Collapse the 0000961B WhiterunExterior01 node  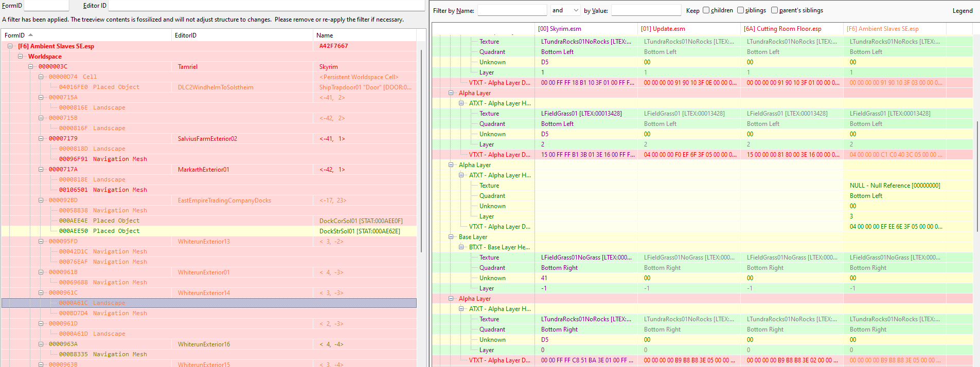(x=41, y=272)
